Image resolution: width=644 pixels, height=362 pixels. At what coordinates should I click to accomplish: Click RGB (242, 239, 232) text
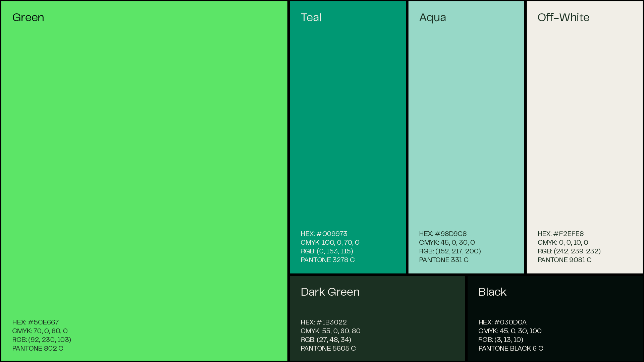(x=569, y=251)
